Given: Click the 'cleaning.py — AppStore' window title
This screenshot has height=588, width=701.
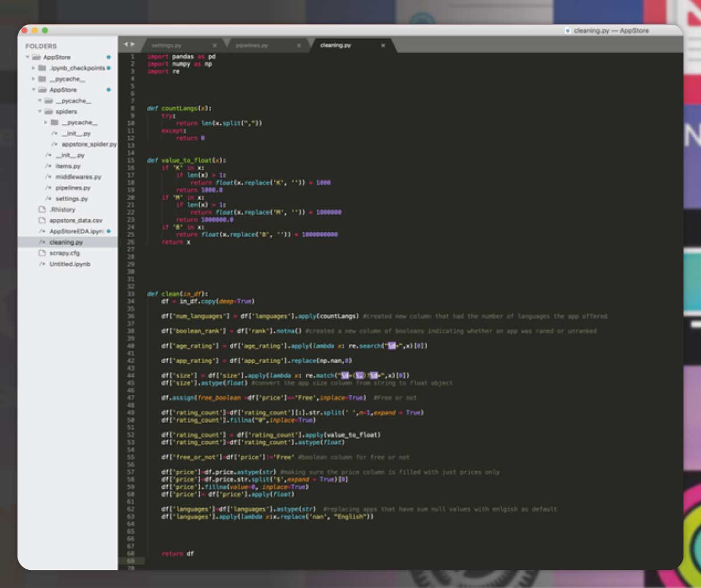Looking at the screenshot, I should click(x=611, y=30).
